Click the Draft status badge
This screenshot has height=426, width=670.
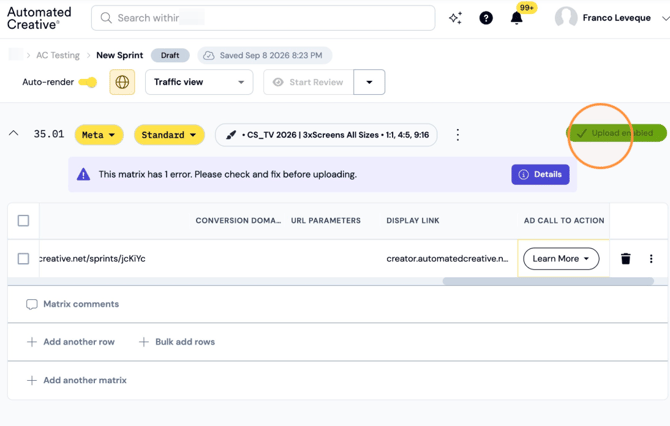(170, 55)
